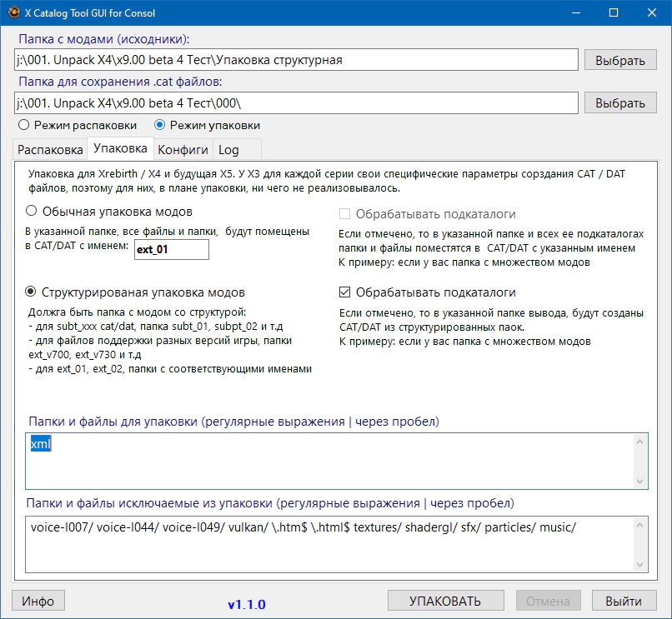Screen dimensions: 672x619
Task: Click Выбрать for mods source folder
Action: [619, 60]
